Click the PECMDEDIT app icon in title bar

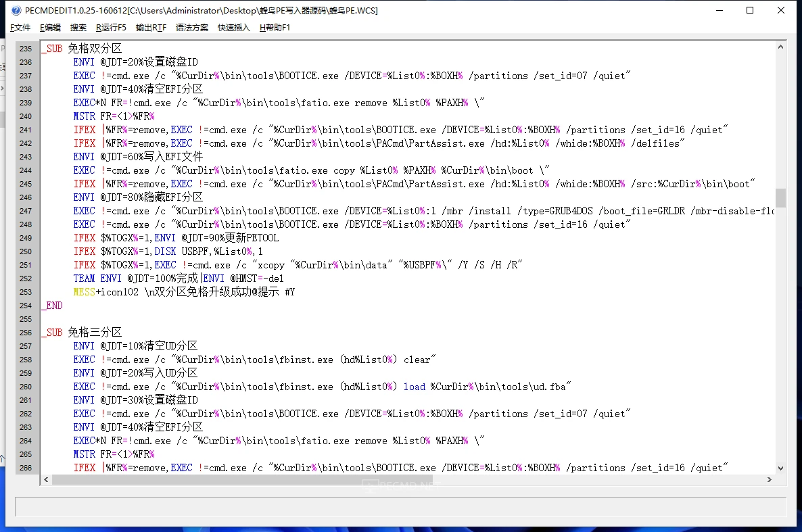pyautogui.click(x=16, y=10)
